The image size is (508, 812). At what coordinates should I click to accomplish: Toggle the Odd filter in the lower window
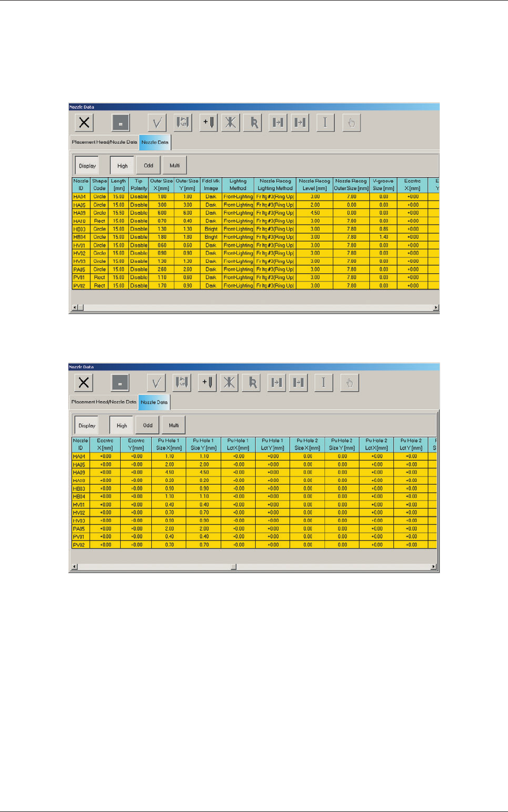148,425
